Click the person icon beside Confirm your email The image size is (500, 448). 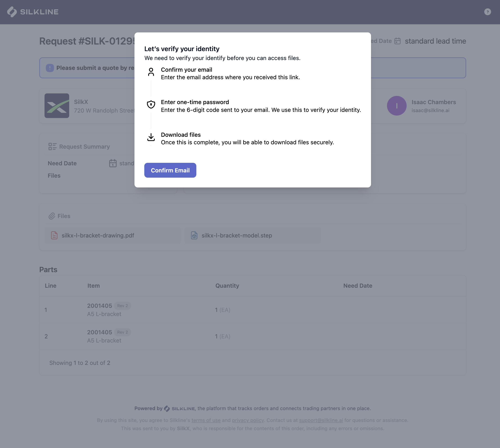(x=151, y=72)
